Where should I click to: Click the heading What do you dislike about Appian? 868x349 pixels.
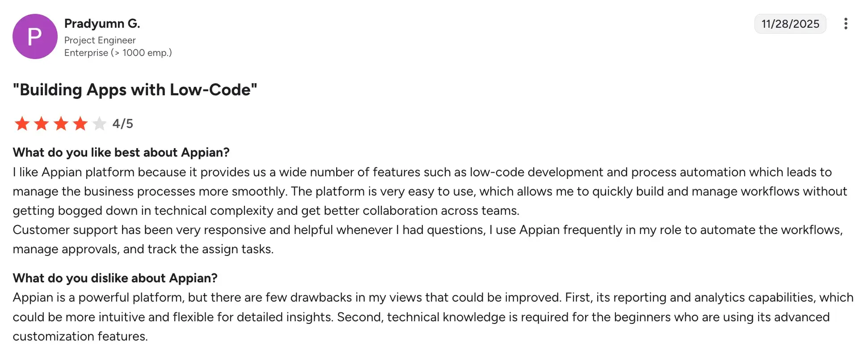(115, 278)
